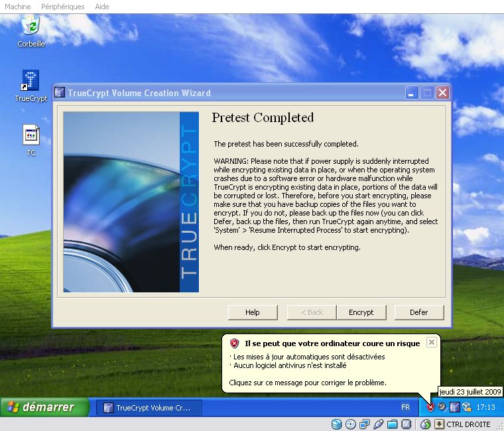Click the FR language indicator
Screen dimensions: 504x431
[x=406, y=408]
